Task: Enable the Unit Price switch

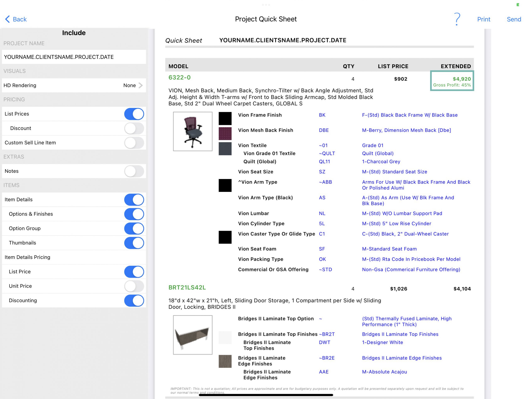Action: (x=134, y=286)
